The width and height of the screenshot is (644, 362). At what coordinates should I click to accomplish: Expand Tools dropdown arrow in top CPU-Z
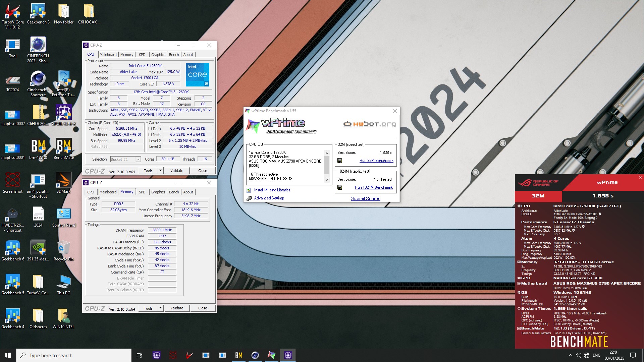pos(160,171)
